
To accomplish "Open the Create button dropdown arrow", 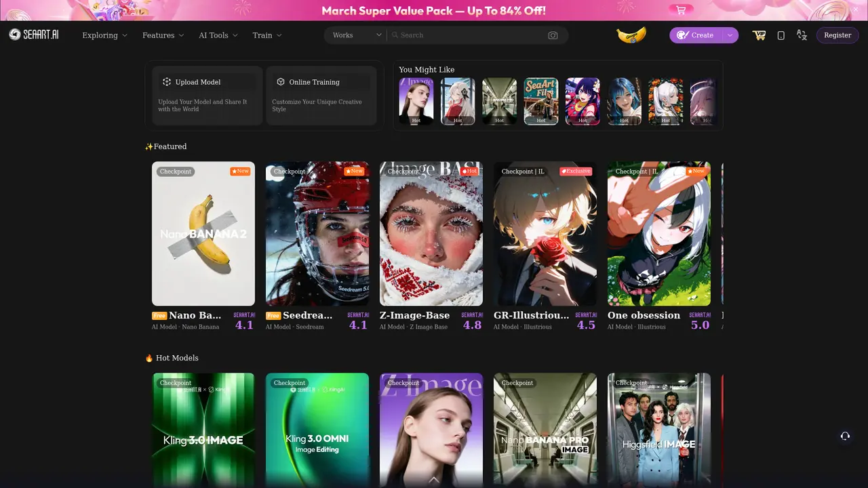I will (730, 35).
